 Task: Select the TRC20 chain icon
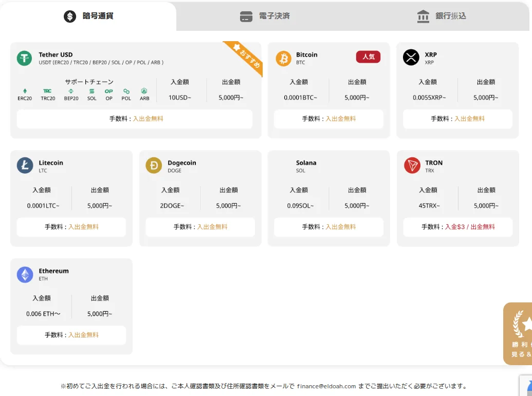[47, 91]
